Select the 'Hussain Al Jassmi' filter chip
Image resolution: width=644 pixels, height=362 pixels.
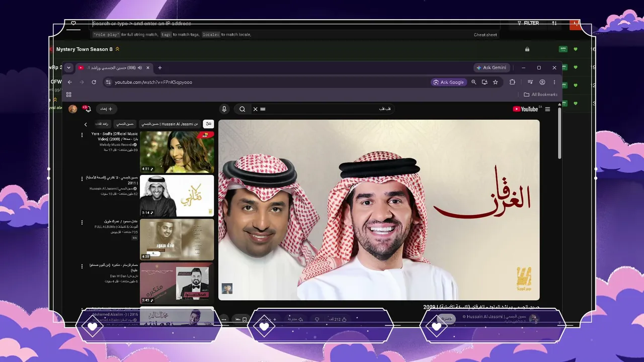[x=170, y=124]
